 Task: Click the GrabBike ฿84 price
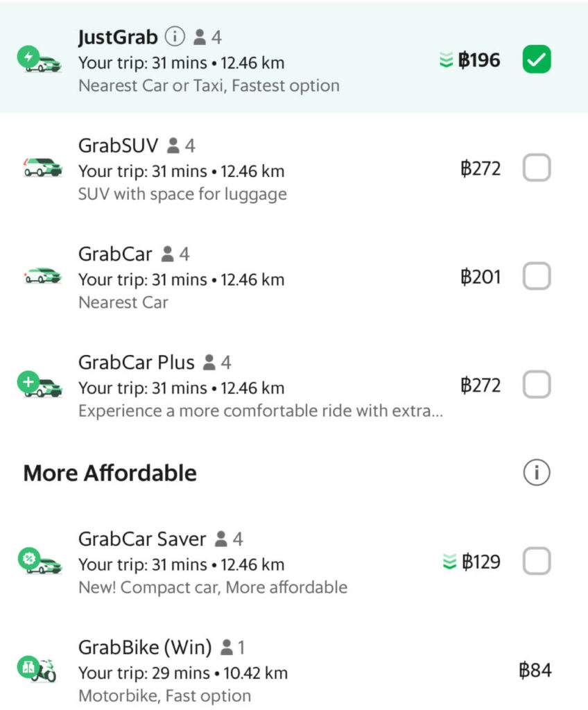coord(535,670)
